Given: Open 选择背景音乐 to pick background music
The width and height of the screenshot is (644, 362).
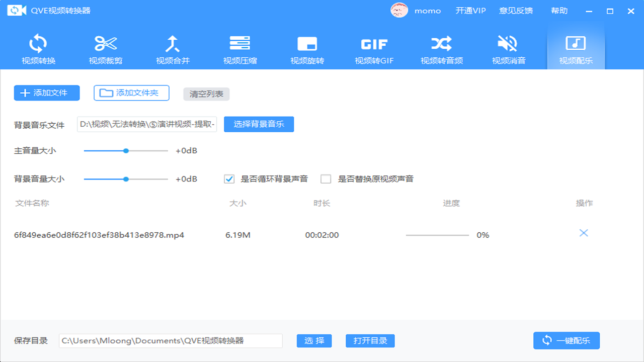Looking at the screenshot, I should 259,124.
